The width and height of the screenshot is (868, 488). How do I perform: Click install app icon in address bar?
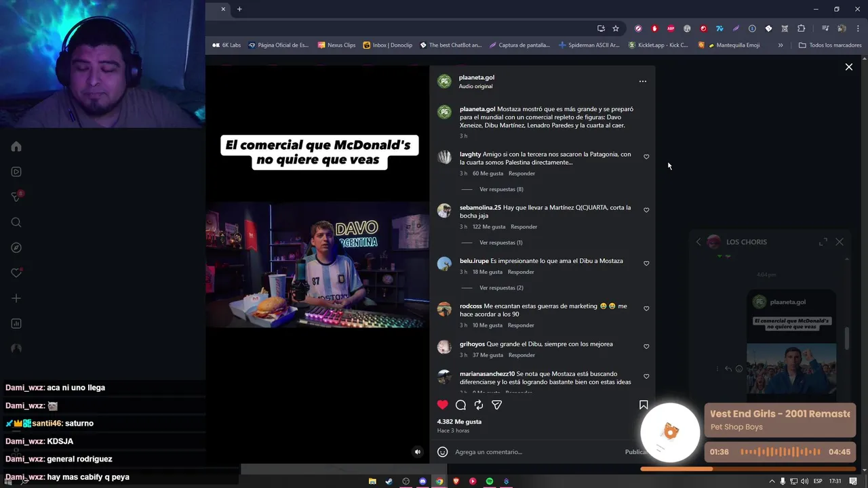pos(601,28)
